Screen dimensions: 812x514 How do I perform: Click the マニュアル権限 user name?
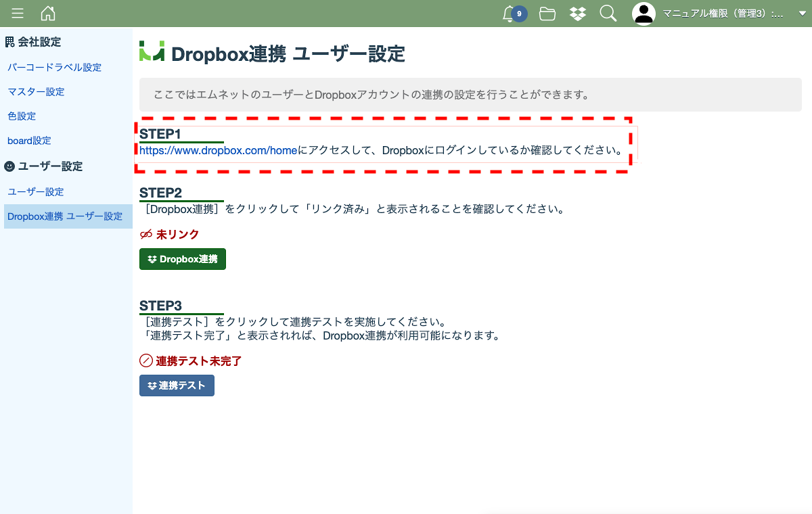(723, 14)
